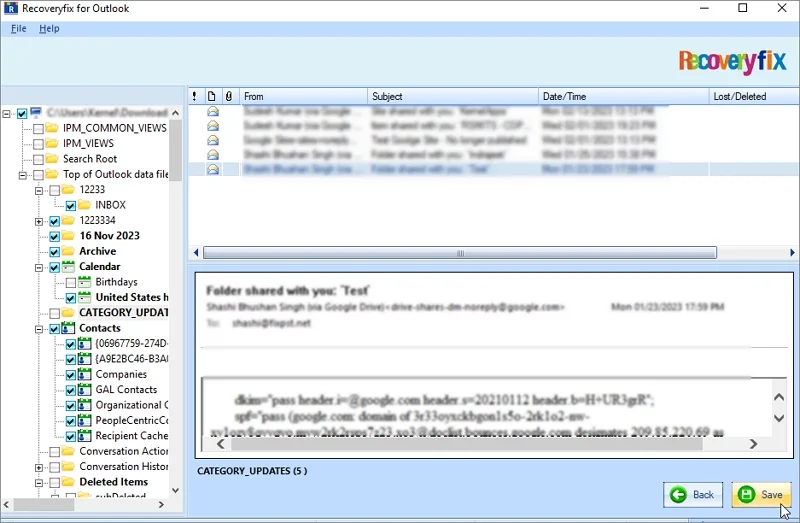
Task: Click folder tree horizontal scrollbar thumb
Action: (x=44, y=505)
